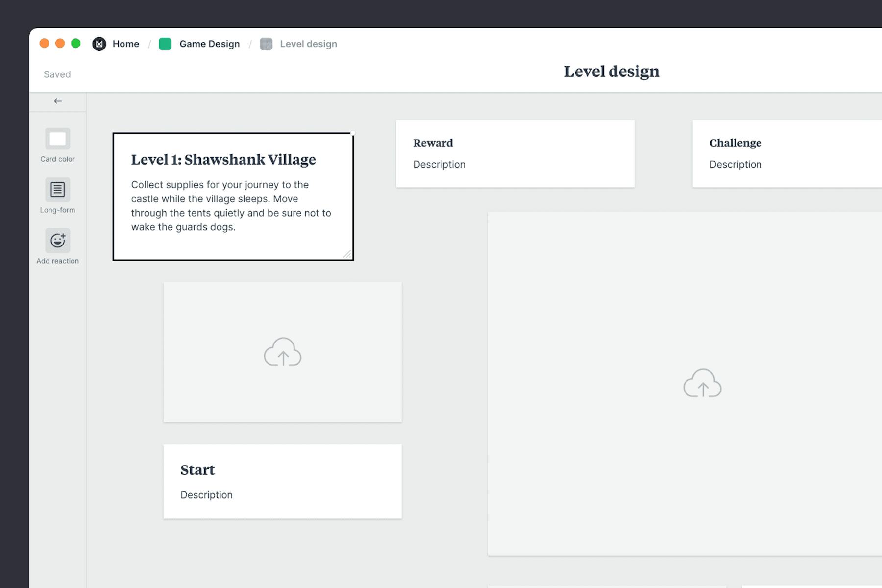Viewport: 882px width, 588px height.
Task: Click the Level design board title to rename it
Action: pos(612,72)
